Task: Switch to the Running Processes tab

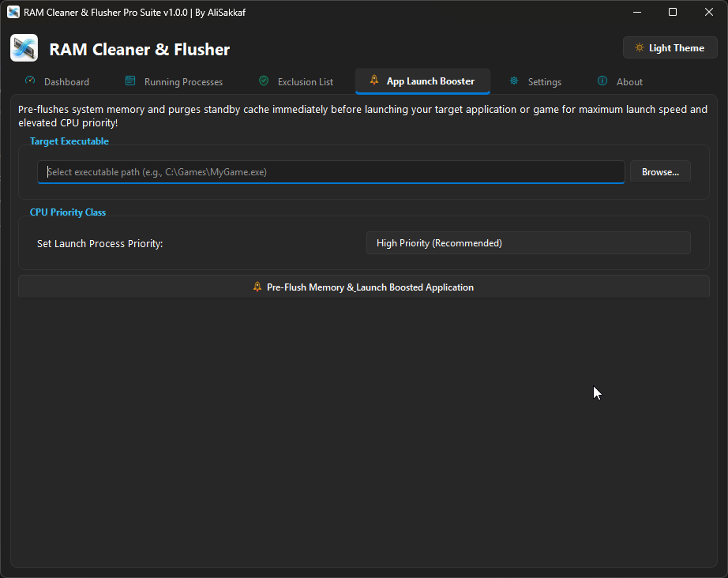Action: [174, 81]
